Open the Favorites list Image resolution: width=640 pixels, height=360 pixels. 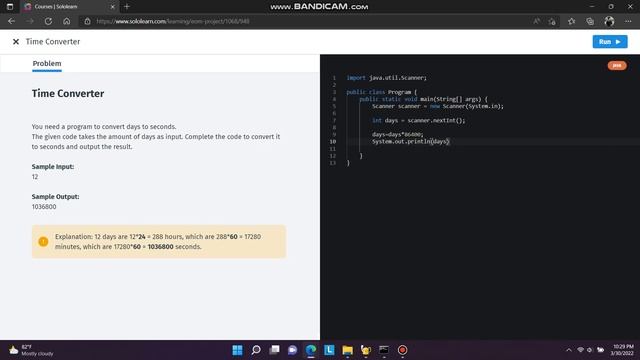point(571,21)
